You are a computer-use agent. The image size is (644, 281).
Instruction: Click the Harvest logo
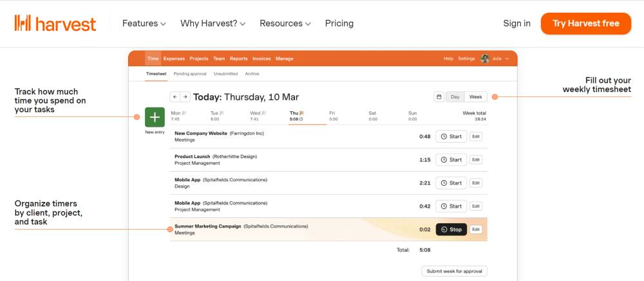[55, 23]
